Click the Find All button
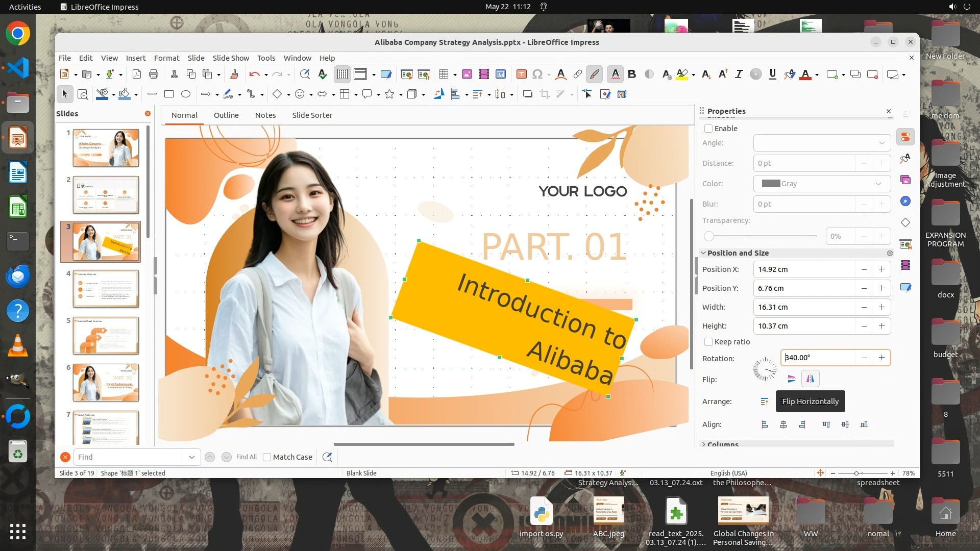The image size is (980, 551). (x=247, y=457)
